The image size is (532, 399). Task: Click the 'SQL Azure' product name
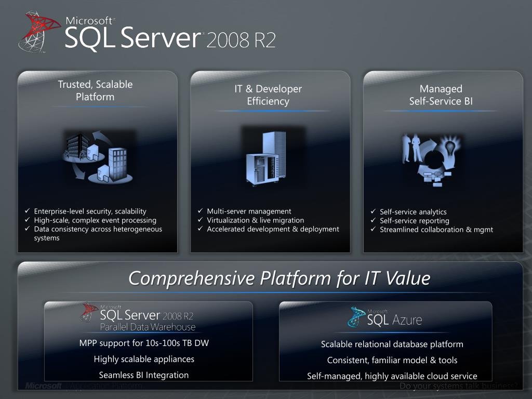pyautogui.click(x=395, y=320)
